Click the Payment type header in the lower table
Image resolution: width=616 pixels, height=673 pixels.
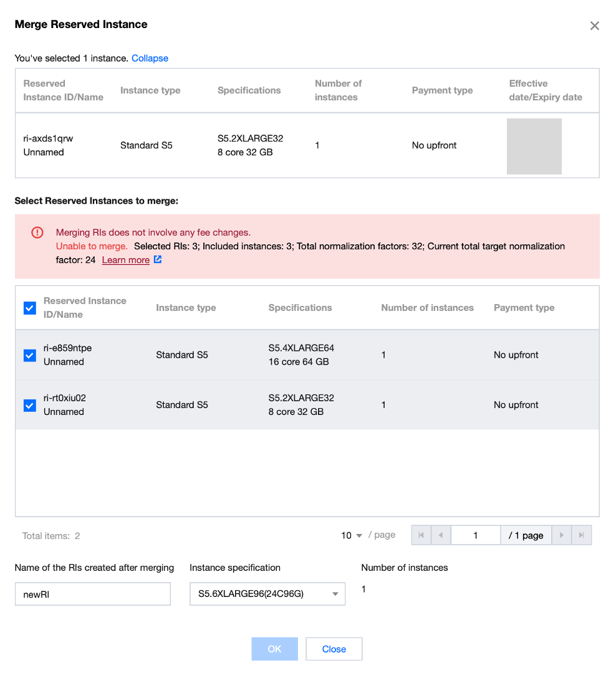coord(524,308)
